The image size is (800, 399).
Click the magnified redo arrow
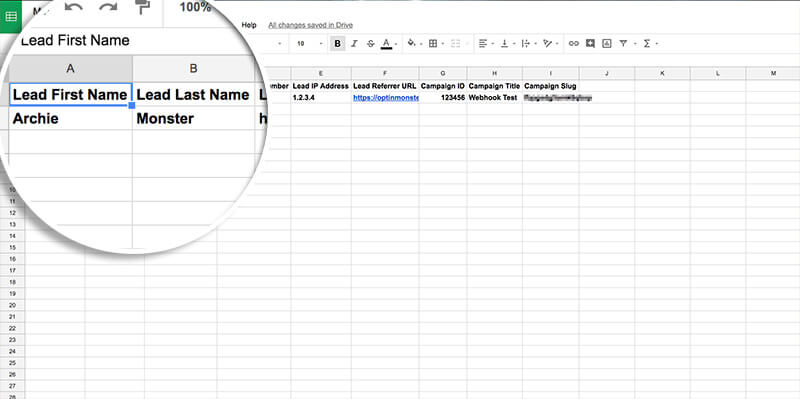[108, 7]
